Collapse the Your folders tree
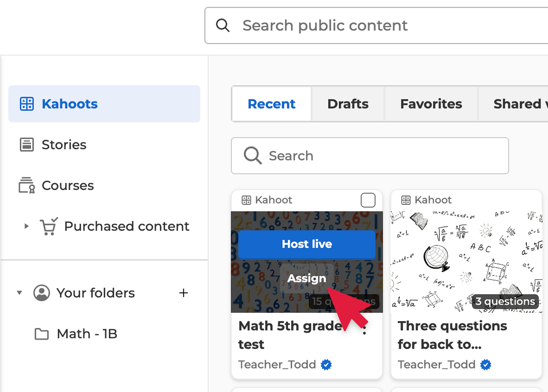Image resolution: width=548 pixels, height=392 pixels. click(x=20, y=292)
